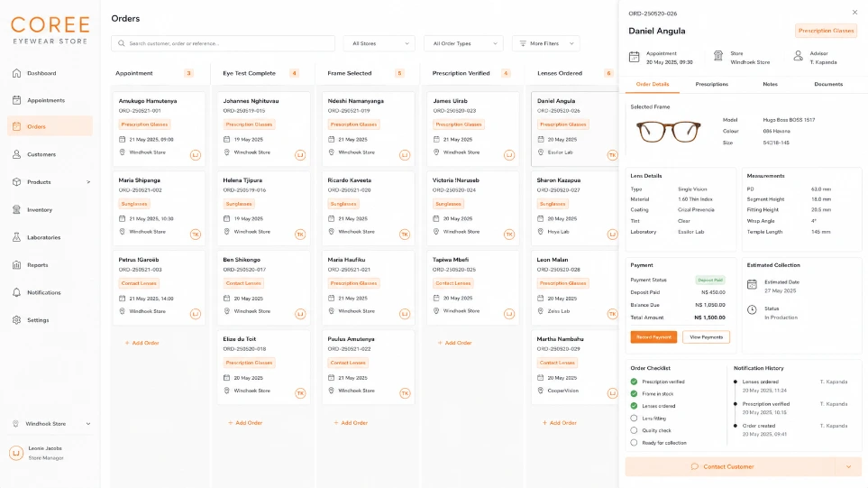Add Order in Prescription Verified column
Image resolution: width=868 pixels, height=488 pixels.
pos(454,343)
